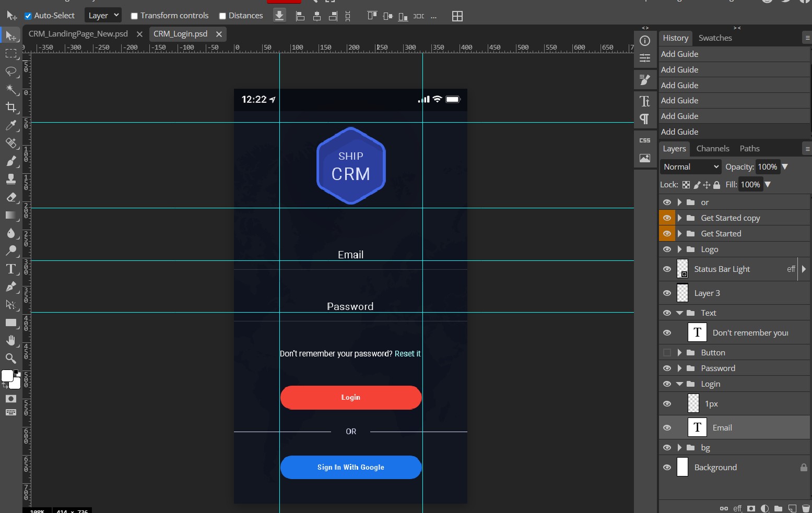Screen dimensions: 812x513
Task: Enable the Distances checkbox
Action: [222, 16]
